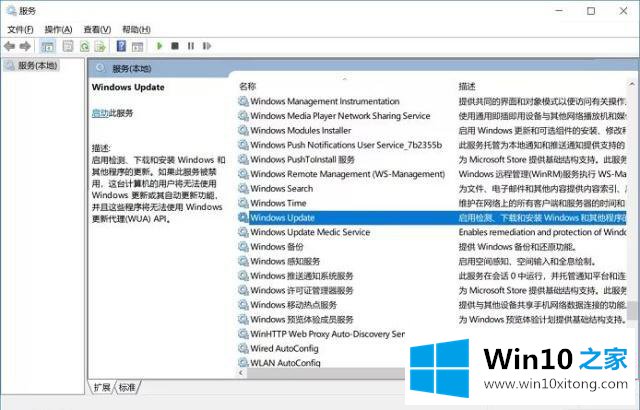
Task: Click gear icon beside Windows Time
Action: (x=243, y=203)
